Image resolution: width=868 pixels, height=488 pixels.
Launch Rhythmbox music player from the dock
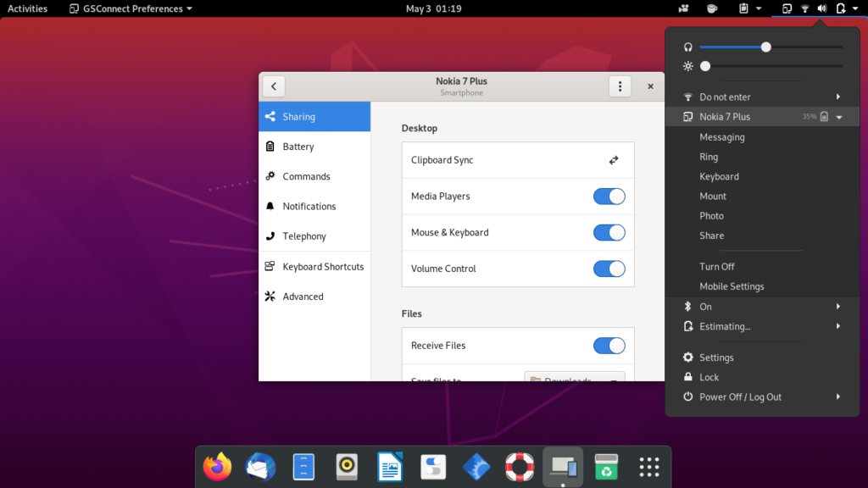click(347, 467)
